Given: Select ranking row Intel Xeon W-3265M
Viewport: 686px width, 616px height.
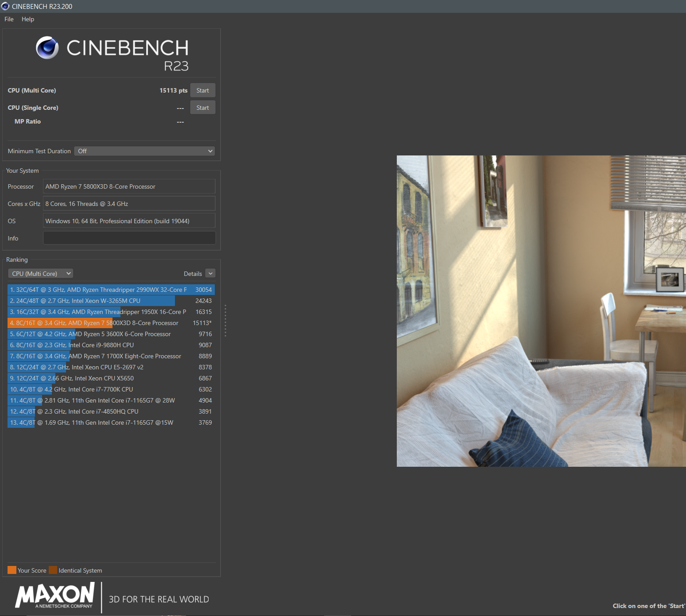Looking at the screenshot, I should (x=111, y=301).
